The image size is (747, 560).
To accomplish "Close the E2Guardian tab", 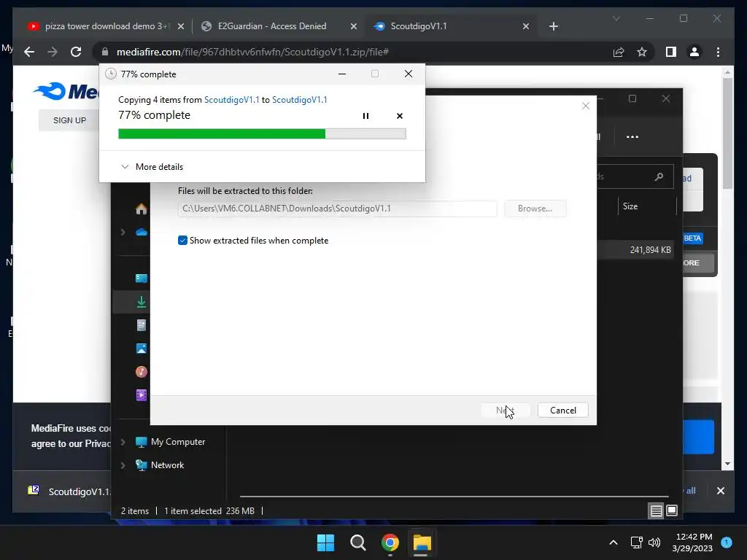I will pyautogui.click(x=354, y=27).
